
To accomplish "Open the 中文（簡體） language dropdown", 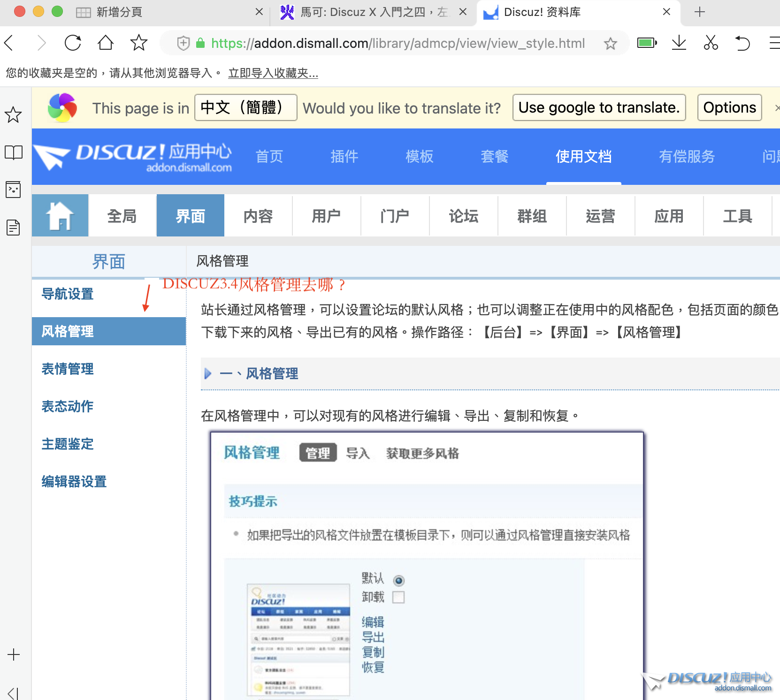I will 245,108.
